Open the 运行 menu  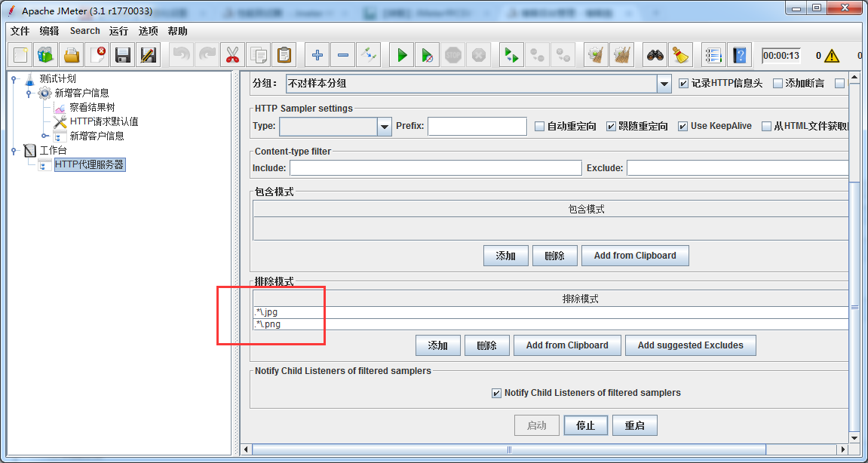118,31
